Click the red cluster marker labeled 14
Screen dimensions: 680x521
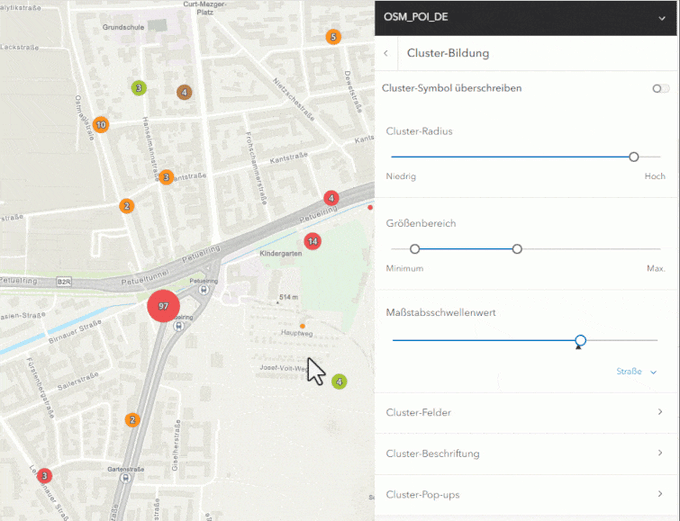(x=313, y=241)
